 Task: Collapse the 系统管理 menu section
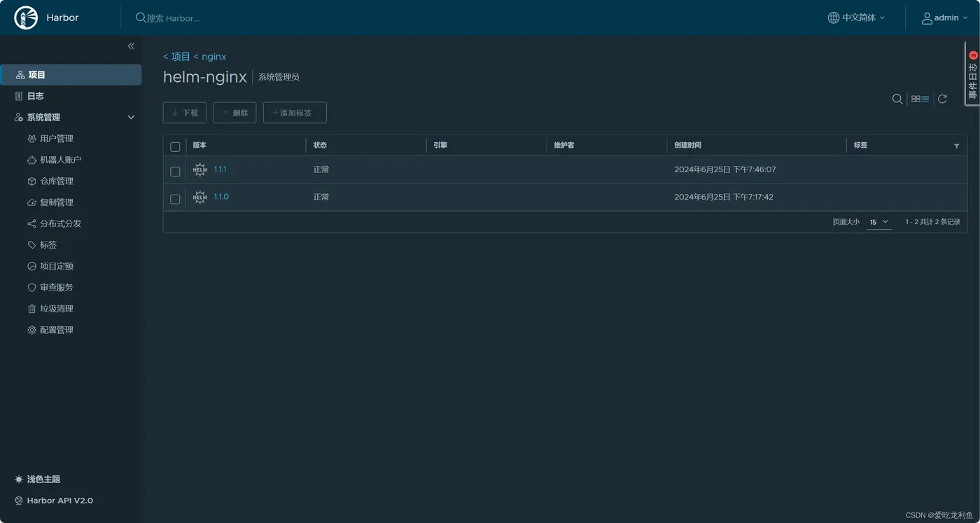131,118
